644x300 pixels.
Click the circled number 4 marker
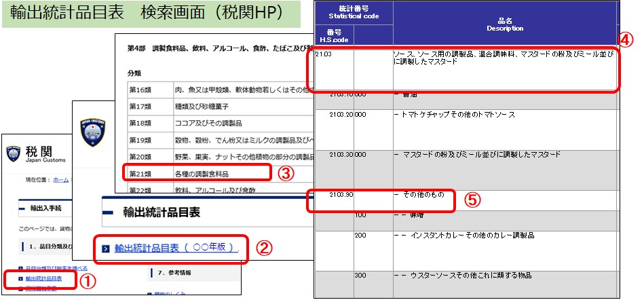pyautogui.click(x=627, y=39)
